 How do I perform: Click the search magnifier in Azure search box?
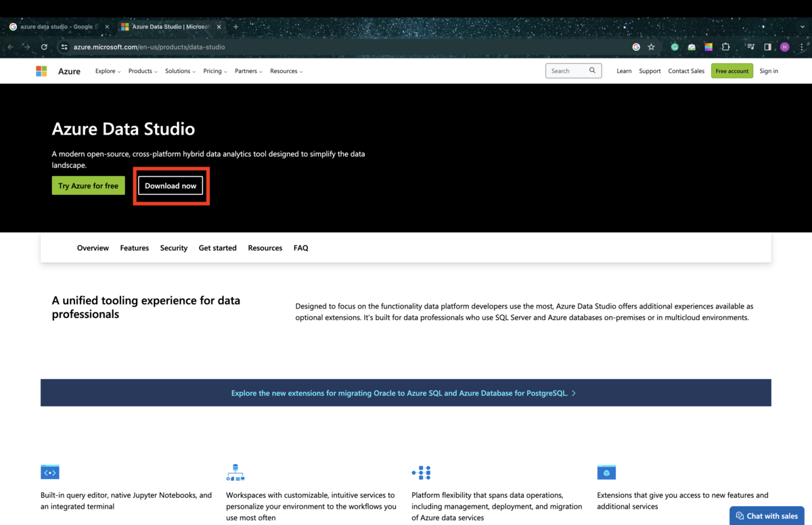(592, 70)
